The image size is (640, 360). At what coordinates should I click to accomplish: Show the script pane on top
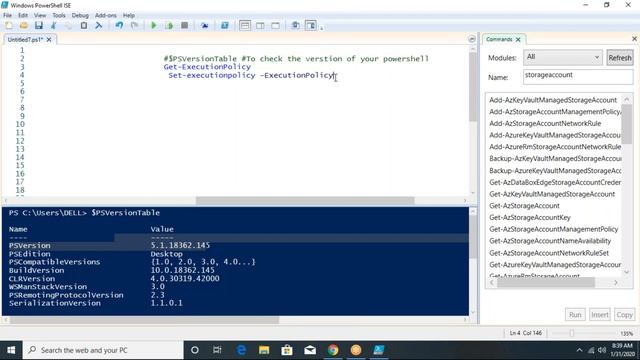pos(245,26)
